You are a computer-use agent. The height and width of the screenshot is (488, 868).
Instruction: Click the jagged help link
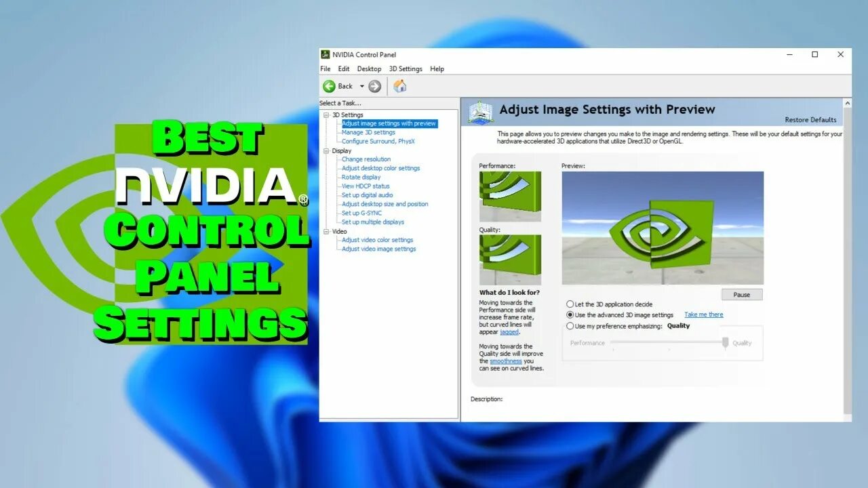[509, 332]
